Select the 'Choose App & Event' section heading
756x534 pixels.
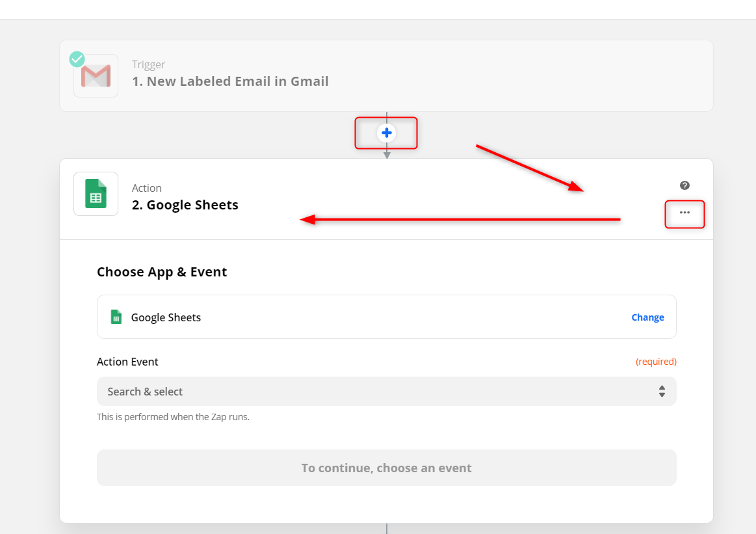(162, 272)
